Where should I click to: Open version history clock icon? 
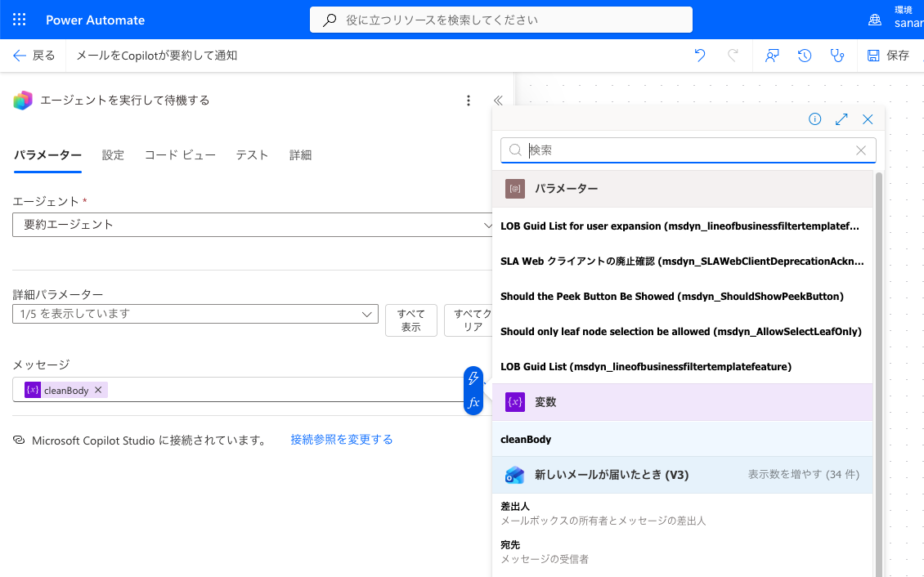tap(805, 56)
